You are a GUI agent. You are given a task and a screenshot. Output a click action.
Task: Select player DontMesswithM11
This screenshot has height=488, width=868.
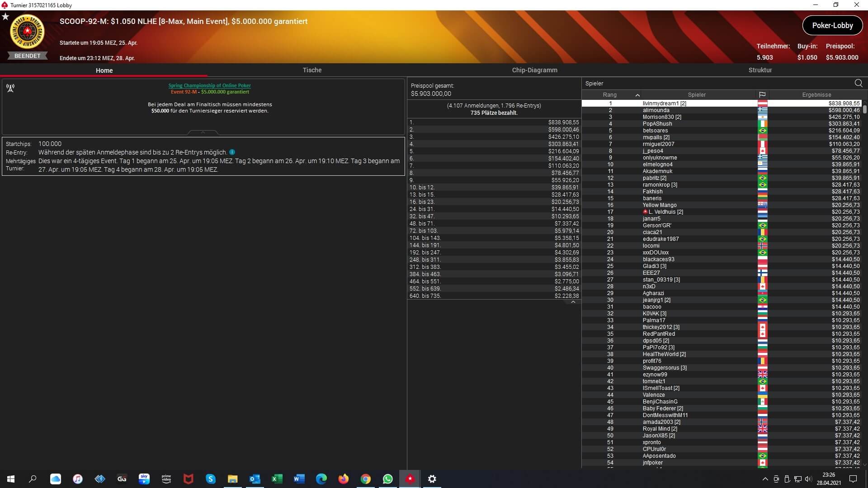(722, 415)
